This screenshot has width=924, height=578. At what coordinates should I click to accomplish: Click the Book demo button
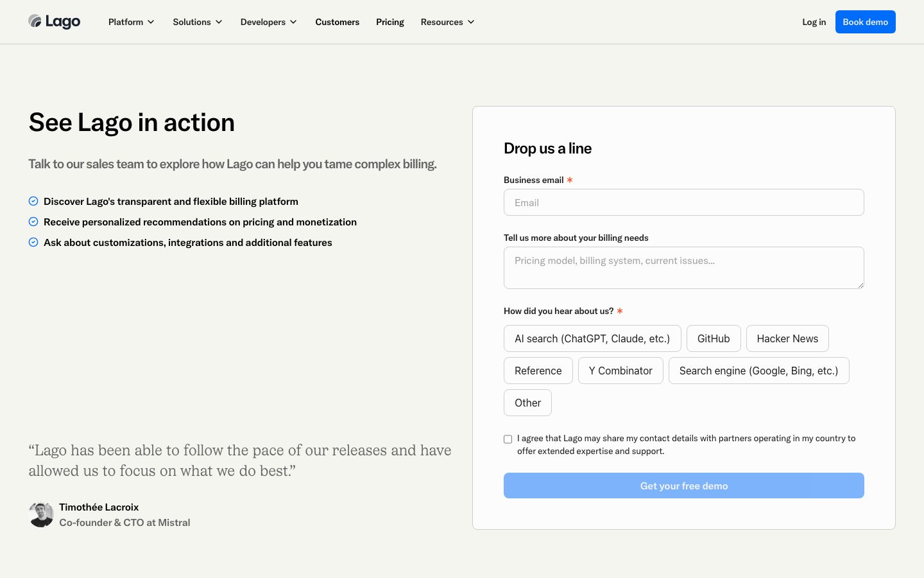click(866, 22)
